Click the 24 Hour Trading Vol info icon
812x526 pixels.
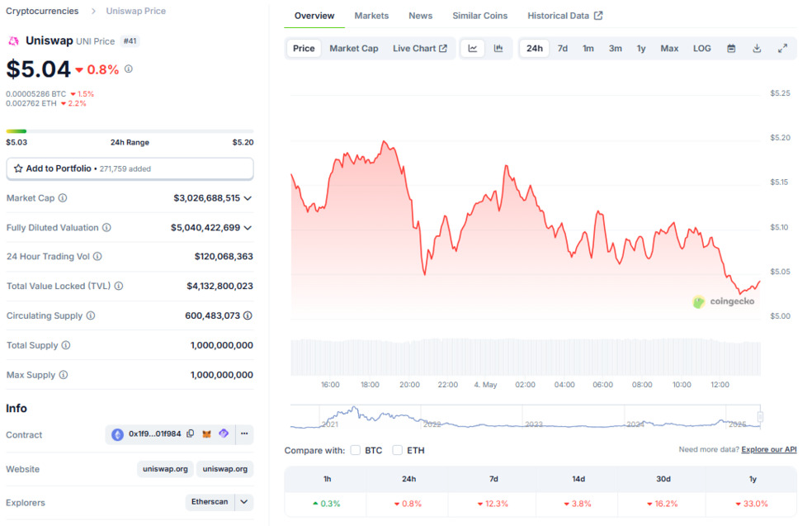pyautogui.click(x=97, y=257)
